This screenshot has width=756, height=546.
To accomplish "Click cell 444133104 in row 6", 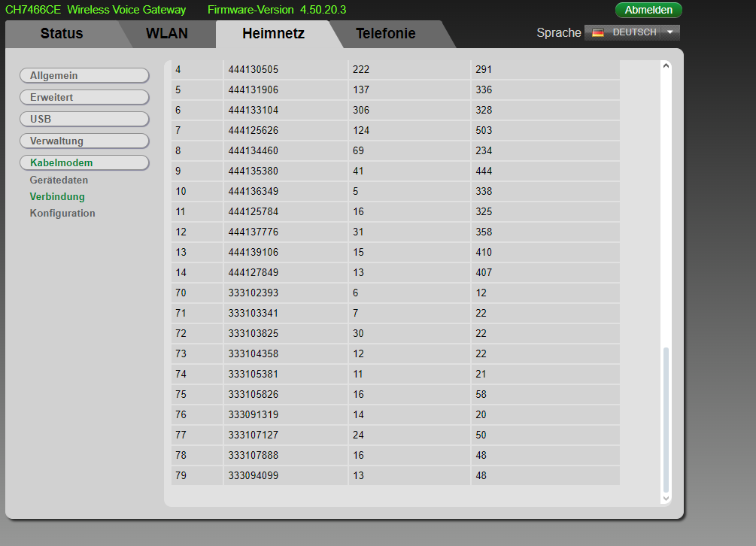I will [x=285, y=110].
